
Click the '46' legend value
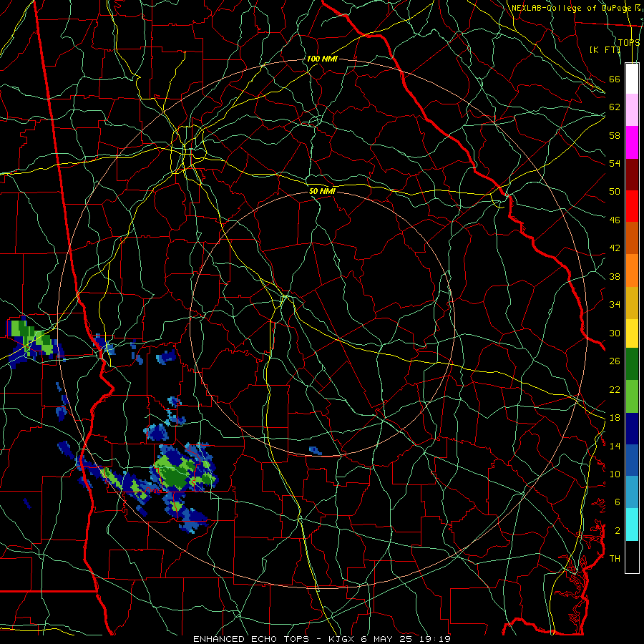coord(615,220)
